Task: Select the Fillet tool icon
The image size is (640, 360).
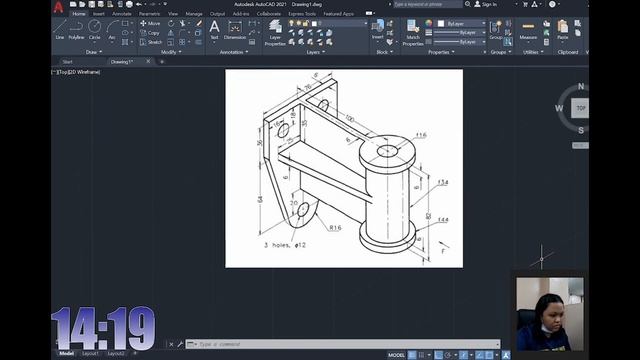Action: 182,33
